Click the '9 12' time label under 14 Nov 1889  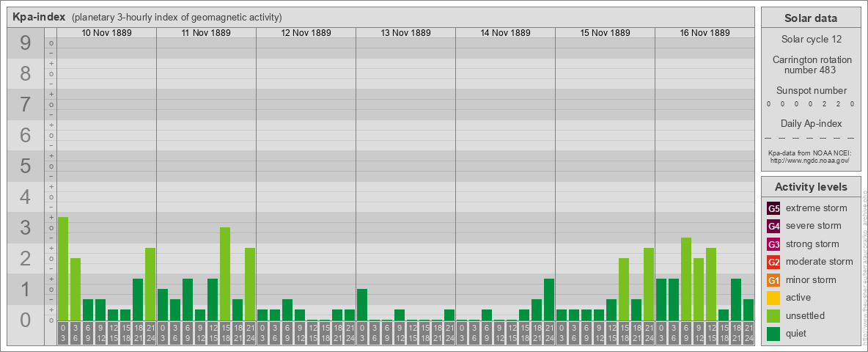tap(499, 333)
